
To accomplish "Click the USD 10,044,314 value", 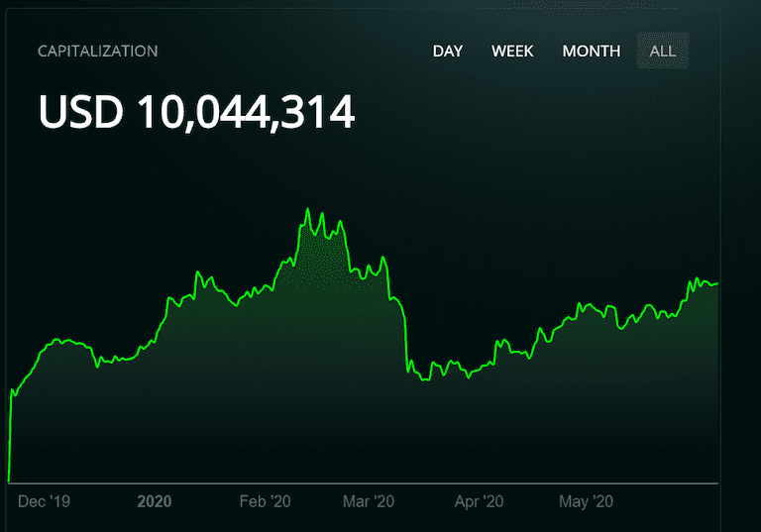I will click(196, 112).
